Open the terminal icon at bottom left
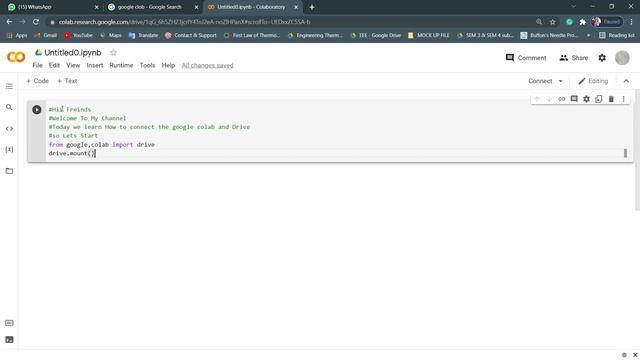This screenshot has width=640, height=360. [x=9, y=340]
